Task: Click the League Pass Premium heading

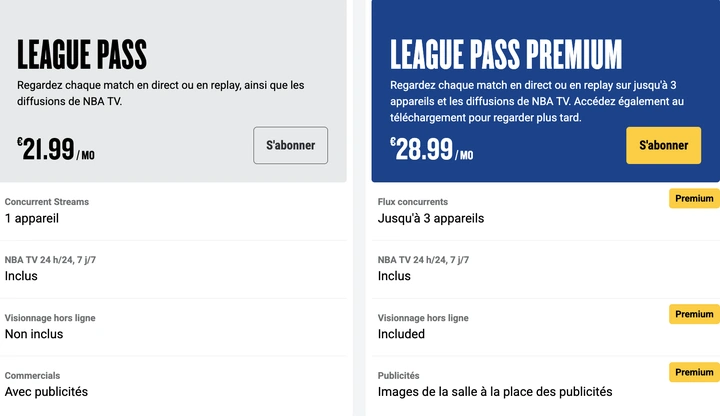Action: click(506, 54)
